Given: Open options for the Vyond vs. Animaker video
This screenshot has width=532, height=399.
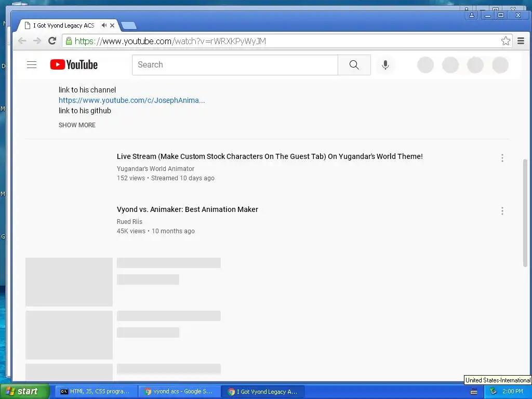Looking at the screenshot, I should (502, 211).
